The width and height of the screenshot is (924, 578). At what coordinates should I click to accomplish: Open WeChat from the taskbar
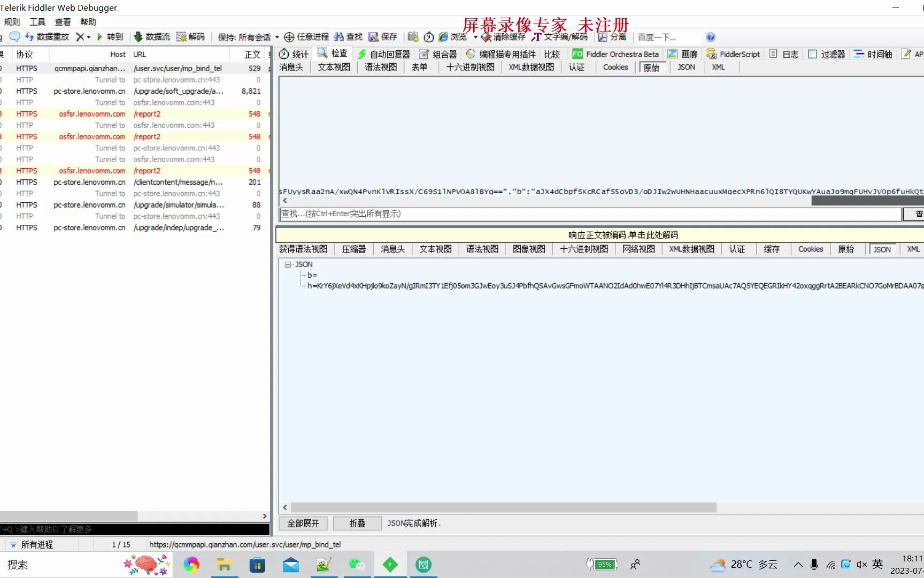pos(356,565)
